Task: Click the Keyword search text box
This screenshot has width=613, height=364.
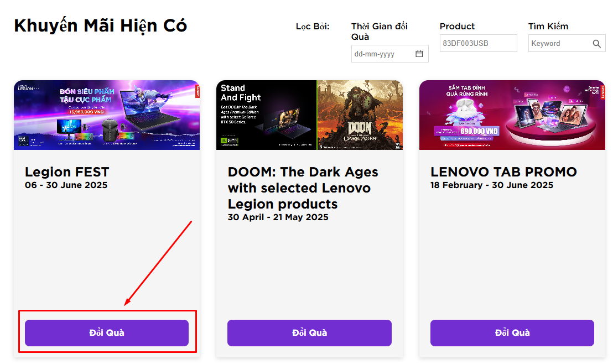Action: click(559, 44)
